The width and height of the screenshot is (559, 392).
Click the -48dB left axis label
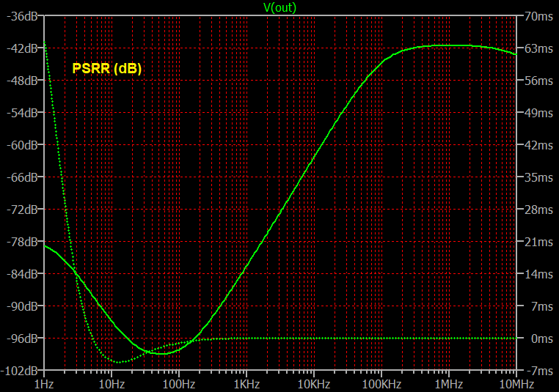pyautogui.click(x=22, y=81)
